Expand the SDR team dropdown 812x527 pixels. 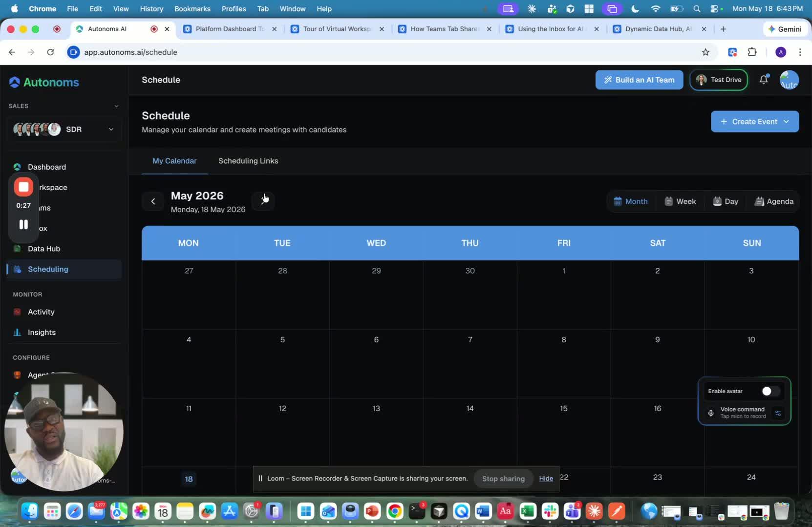click(64, 129)
